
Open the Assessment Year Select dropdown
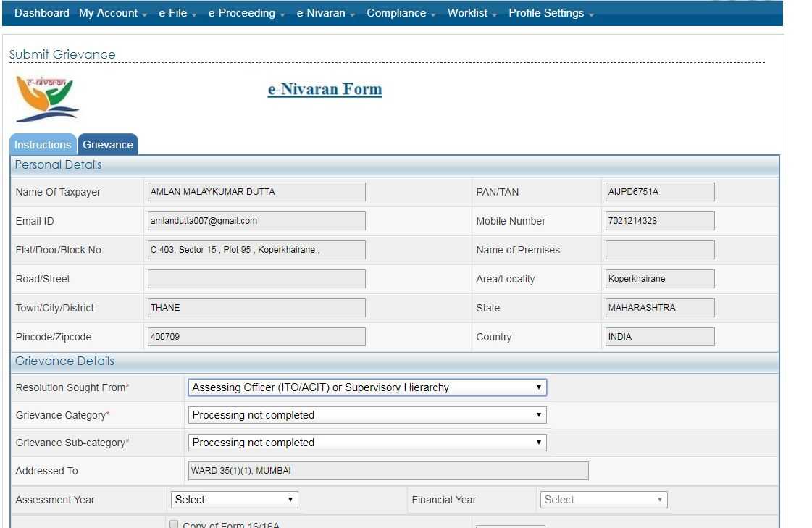[234, 500]
